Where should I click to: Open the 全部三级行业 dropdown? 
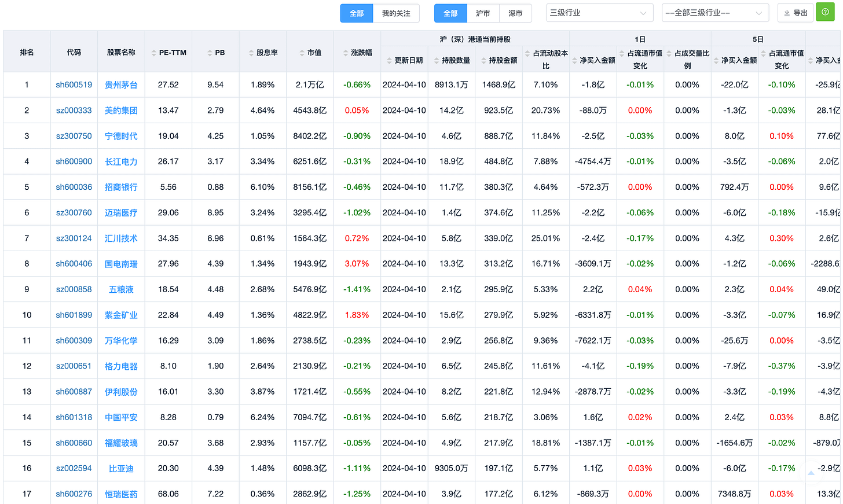pos(715,13)
